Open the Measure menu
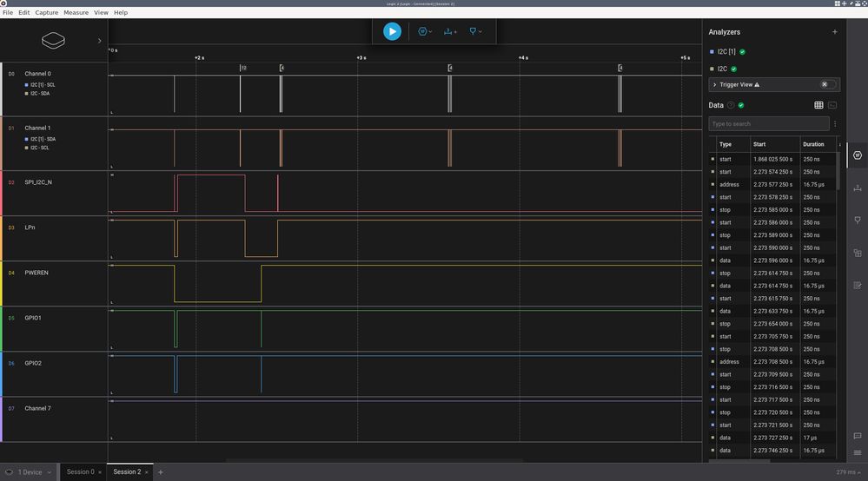The height and width of the screenshot is (481, 868). coord(76,13)
